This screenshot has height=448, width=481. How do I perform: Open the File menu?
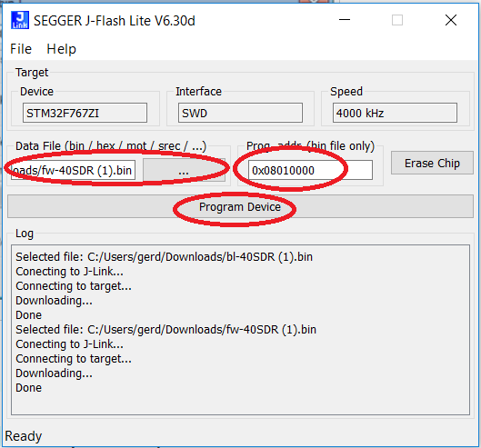(21, 49)
